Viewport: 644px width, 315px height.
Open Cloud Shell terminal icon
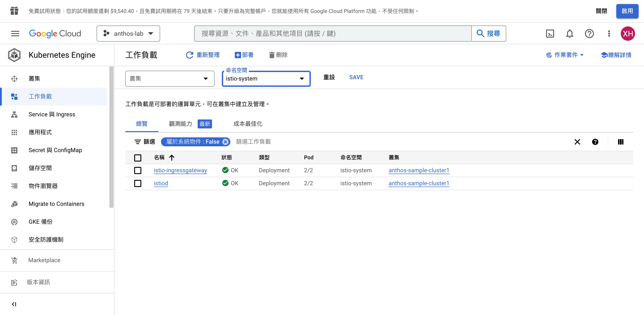[550, 34]
